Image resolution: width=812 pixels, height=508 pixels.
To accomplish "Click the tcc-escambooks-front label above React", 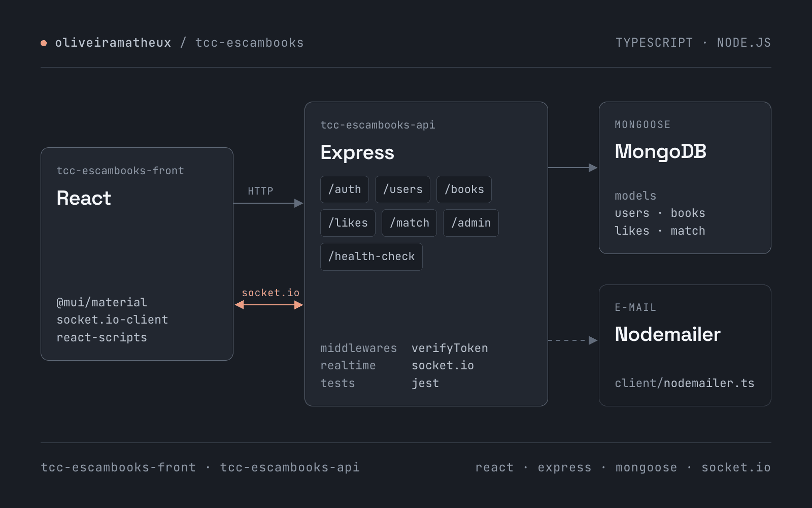I will (120, 171).
